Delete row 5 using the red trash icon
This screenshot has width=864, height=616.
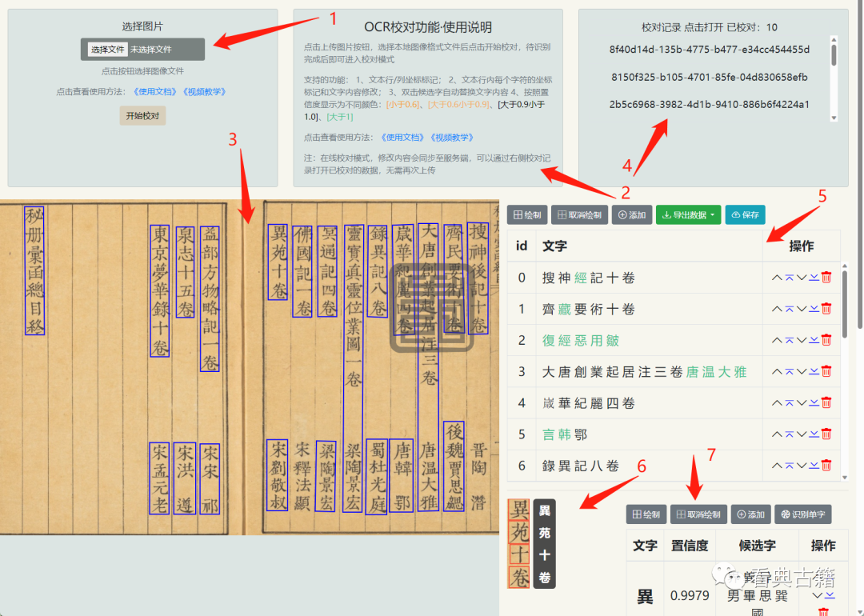point(826,434)
